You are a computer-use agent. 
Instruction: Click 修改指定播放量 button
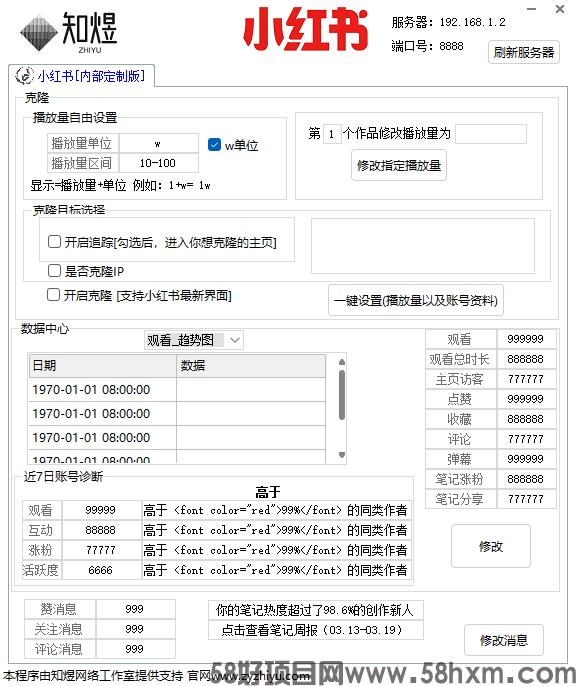click(x=399, y=165)
